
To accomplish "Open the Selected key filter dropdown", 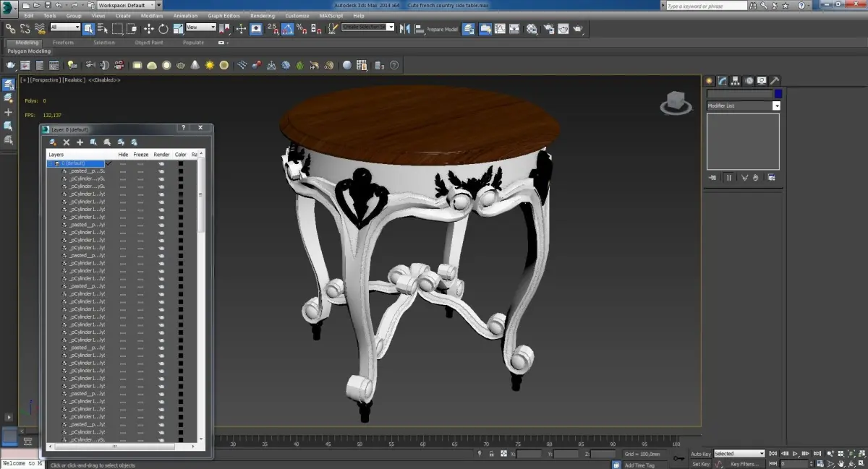I will (x=739, y=454).
